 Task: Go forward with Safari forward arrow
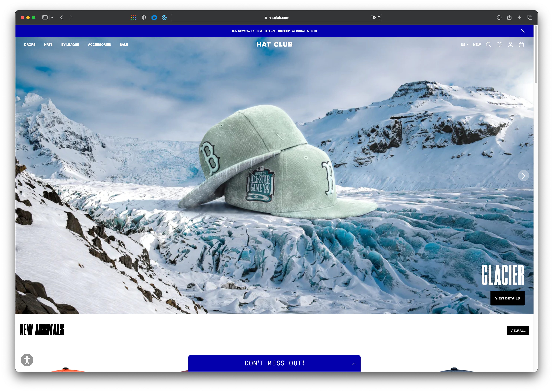(71, 18)
